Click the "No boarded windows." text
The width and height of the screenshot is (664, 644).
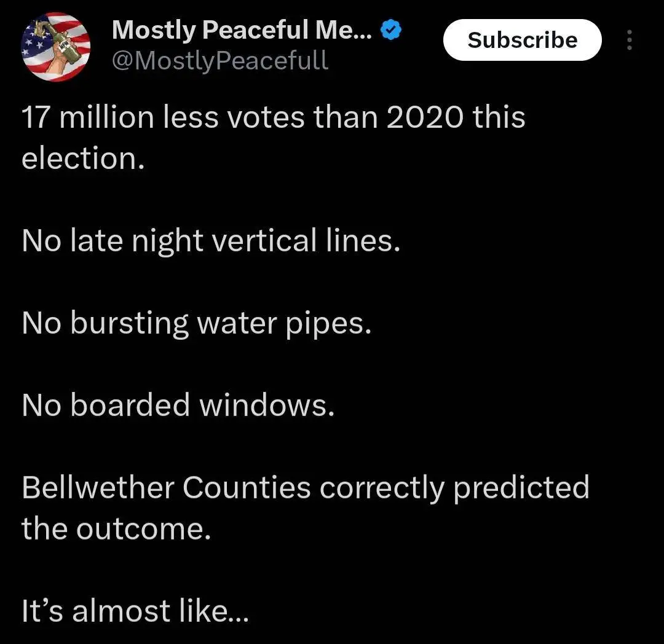(x=178, y=405)
